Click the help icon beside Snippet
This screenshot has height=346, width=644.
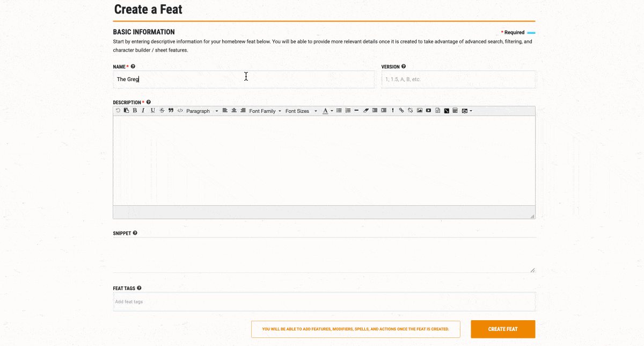[x=135, y=233]
